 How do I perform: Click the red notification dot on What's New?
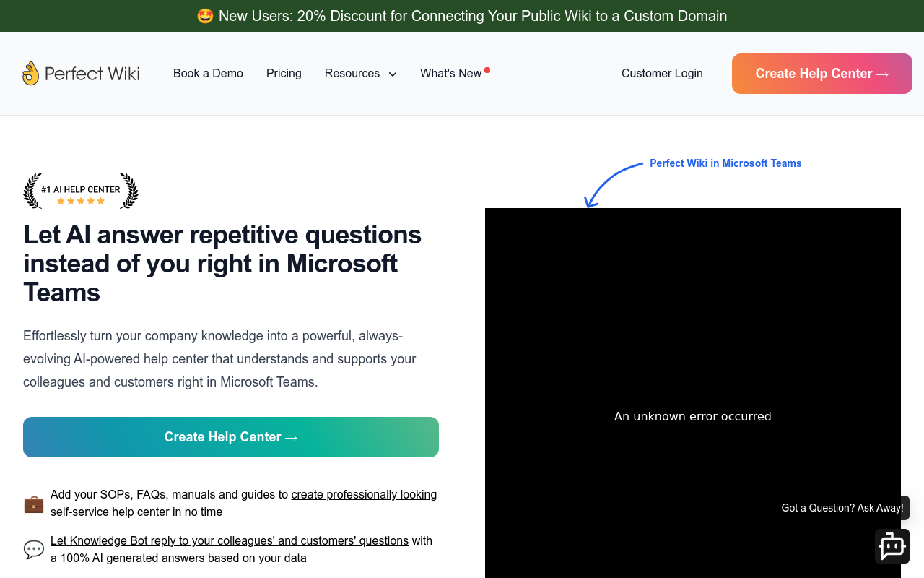tap(487, 70)
